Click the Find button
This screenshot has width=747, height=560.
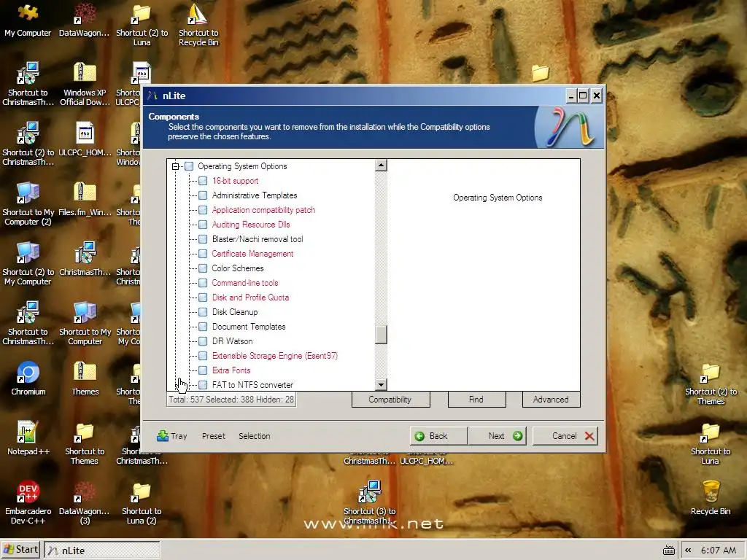(476, 400)
